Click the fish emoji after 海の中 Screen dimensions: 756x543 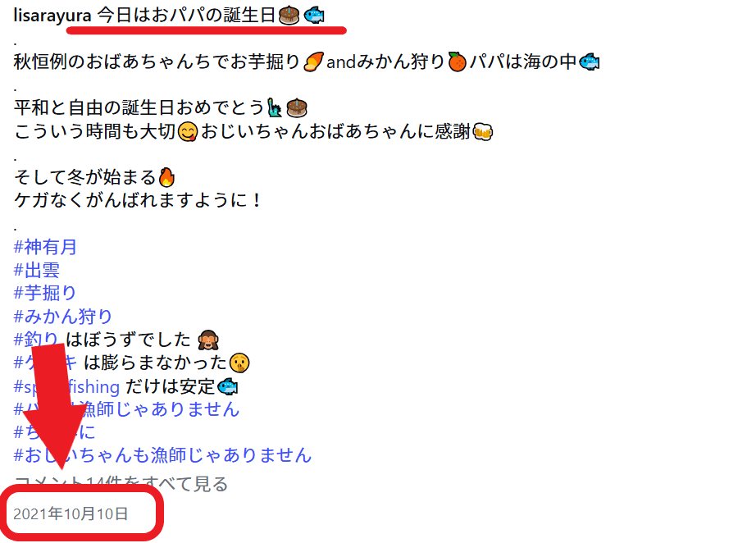(590, 62)
